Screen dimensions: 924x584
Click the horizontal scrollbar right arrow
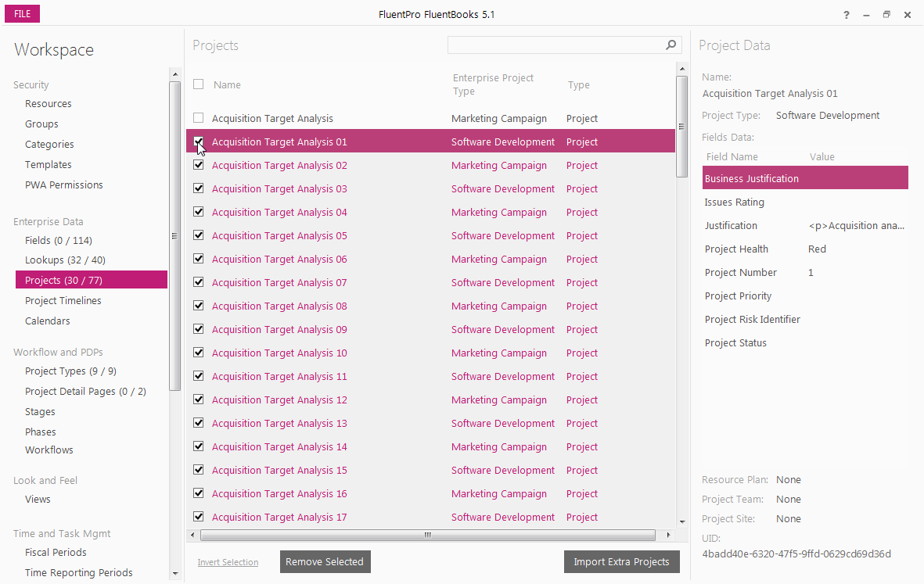click(x=667, y=535)
